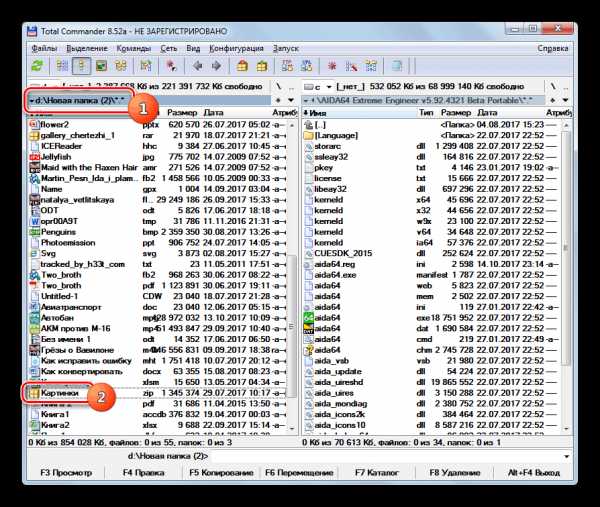Open the Запуск menu

(x=286, y=49)
